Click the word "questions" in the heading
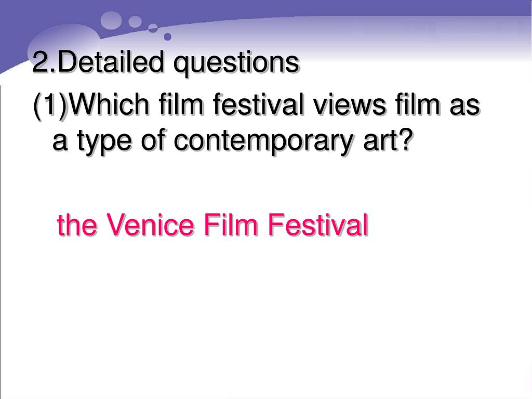532x399 pixels. 236,63
